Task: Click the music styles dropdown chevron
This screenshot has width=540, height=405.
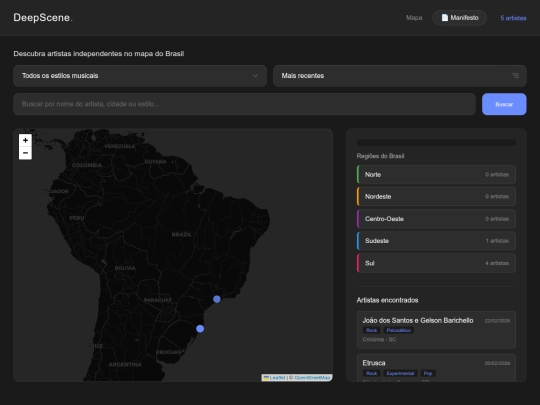Action: click(255, 75)
